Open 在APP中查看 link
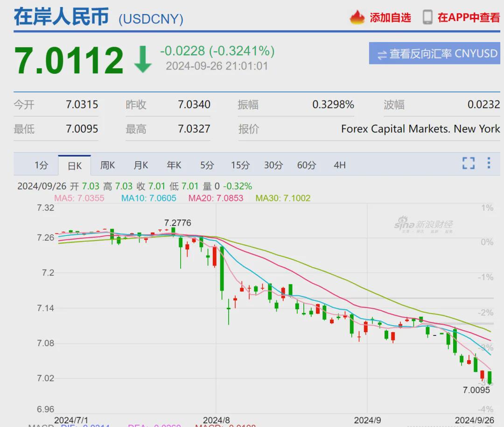 pyautogui.click(x=469, y=18)
